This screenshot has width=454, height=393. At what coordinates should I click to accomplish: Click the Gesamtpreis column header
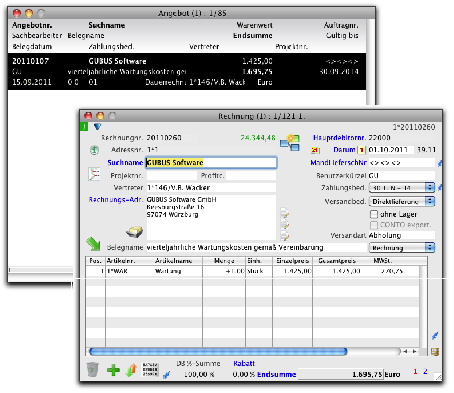tap(337, 261)
